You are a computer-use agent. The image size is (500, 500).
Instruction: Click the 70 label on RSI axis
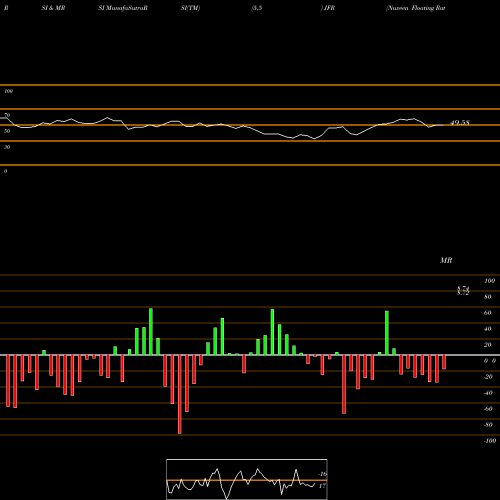click(x=7, y=115)
